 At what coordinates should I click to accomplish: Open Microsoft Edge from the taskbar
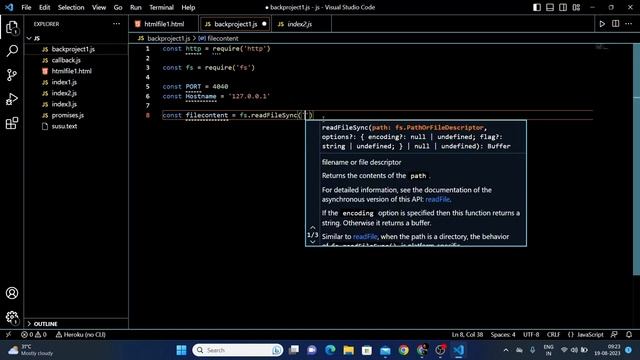coord(330,350)
